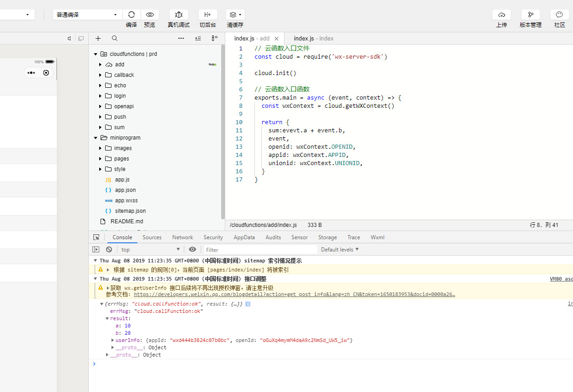Switch to the Network tab
Viewport: 573px width, 392px height.
(183, 237)
